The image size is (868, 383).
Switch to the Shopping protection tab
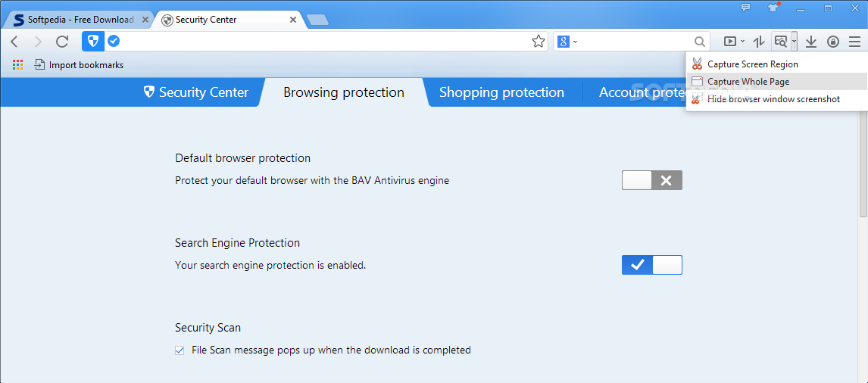coord(501,92)
